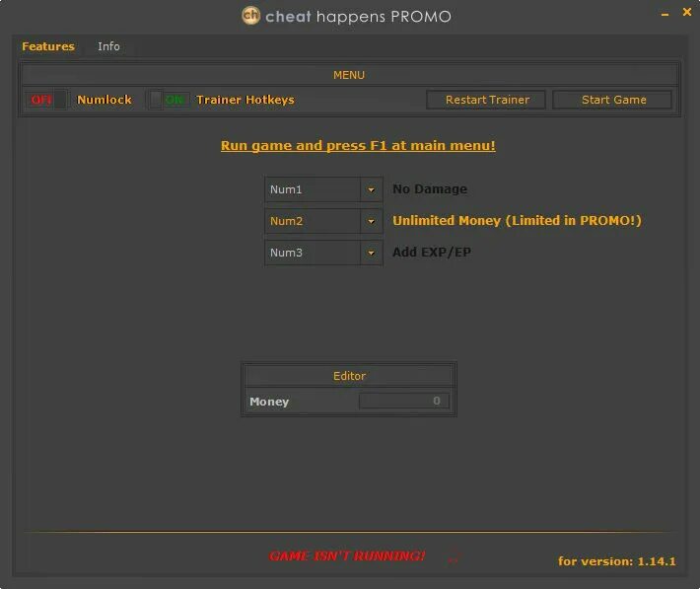700x589 pixels.
Task: Select the No Damage cheat label
Action: coord(430,189)
